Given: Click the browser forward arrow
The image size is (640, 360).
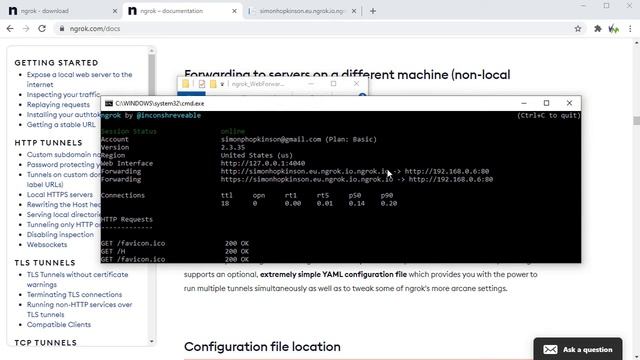Looking at the screenshot, I should tap(26, 29).
